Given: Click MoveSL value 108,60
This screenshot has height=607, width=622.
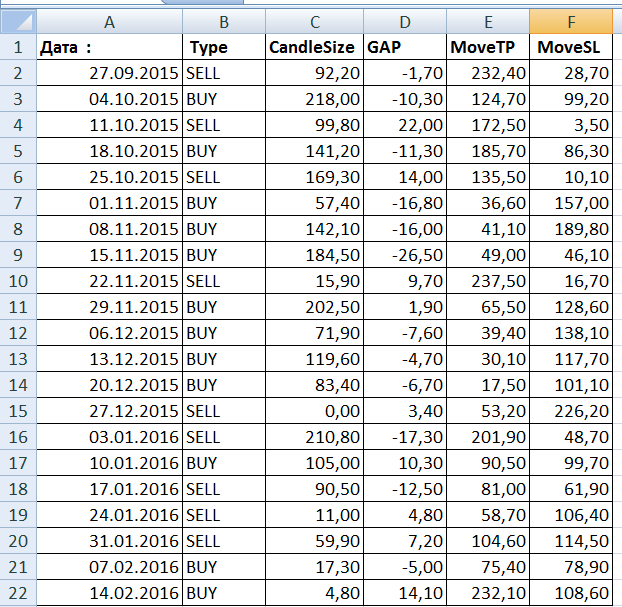Looking at the screenshot, I should click(571, 593).
